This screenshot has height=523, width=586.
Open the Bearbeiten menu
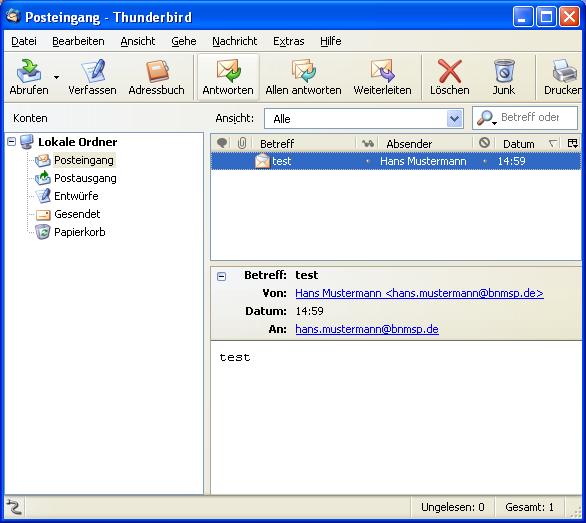click(78, 41)
